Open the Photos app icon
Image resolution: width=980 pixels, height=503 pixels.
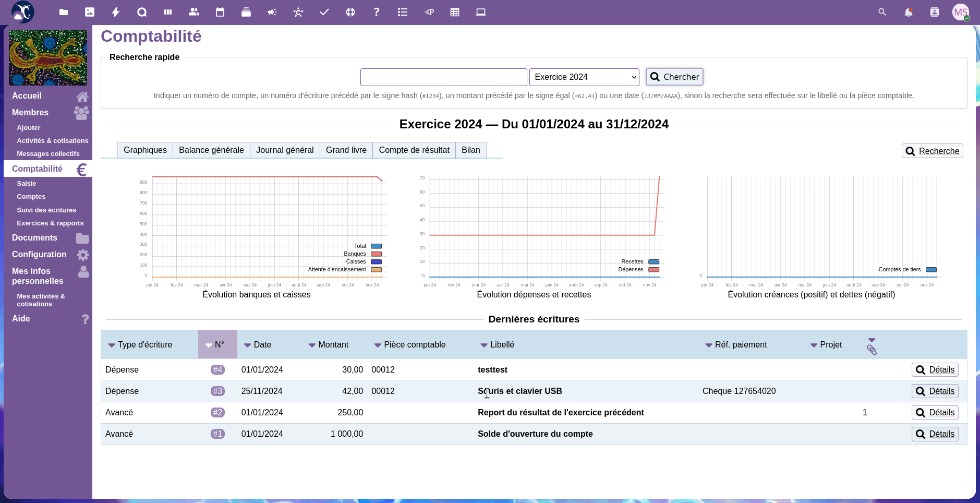pos(90,12)
